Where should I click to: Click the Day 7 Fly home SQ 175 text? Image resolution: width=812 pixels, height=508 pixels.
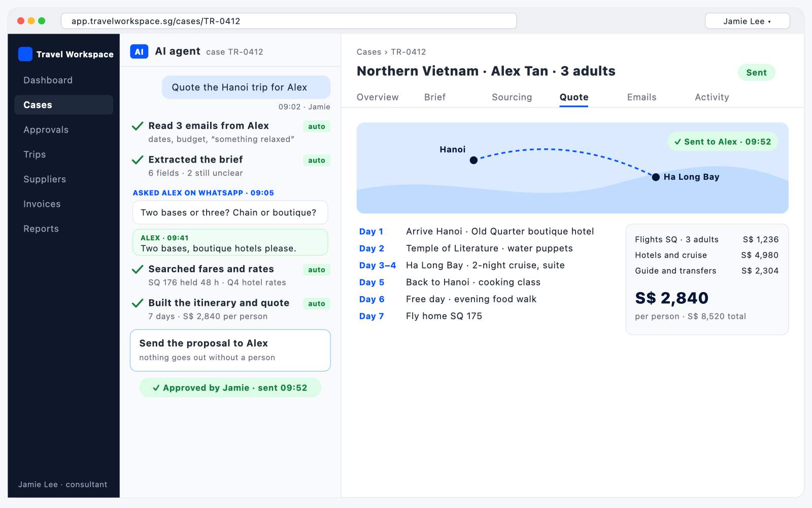(444, 316)
